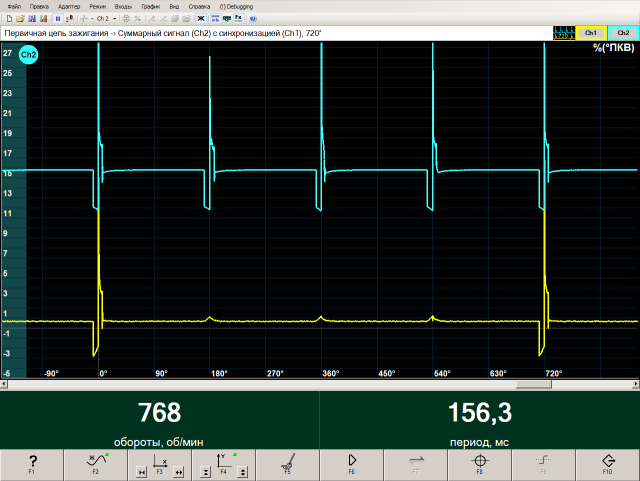Toggle the Ch1 channel button
Viewport: 640px width, 481px height.
click(590, 33)
